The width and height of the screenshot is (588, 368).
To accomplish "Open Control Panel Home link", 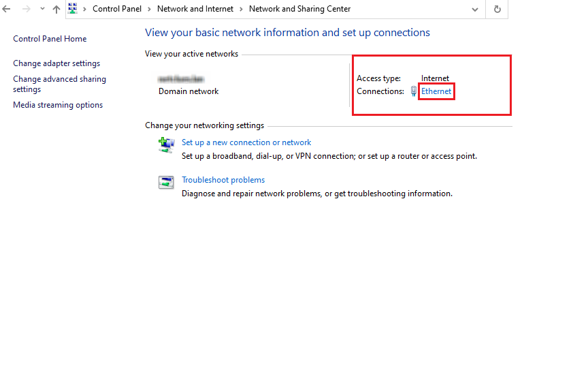I will click(50, 39).
